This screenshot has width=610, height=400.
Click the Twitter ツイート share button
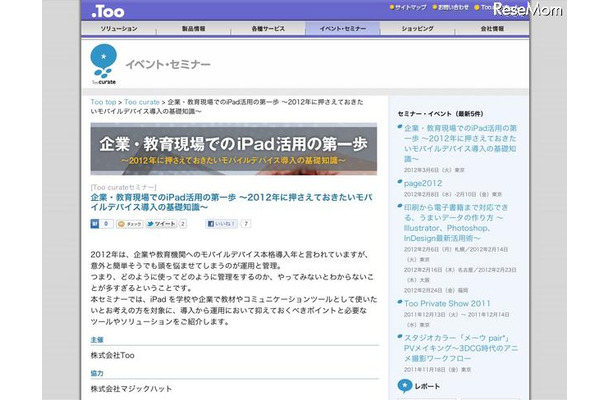click(163, 224)
